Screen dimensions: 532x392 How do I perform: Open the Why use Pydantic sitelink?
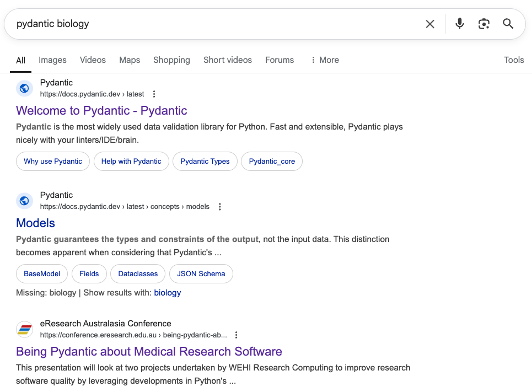pos(53,161)
